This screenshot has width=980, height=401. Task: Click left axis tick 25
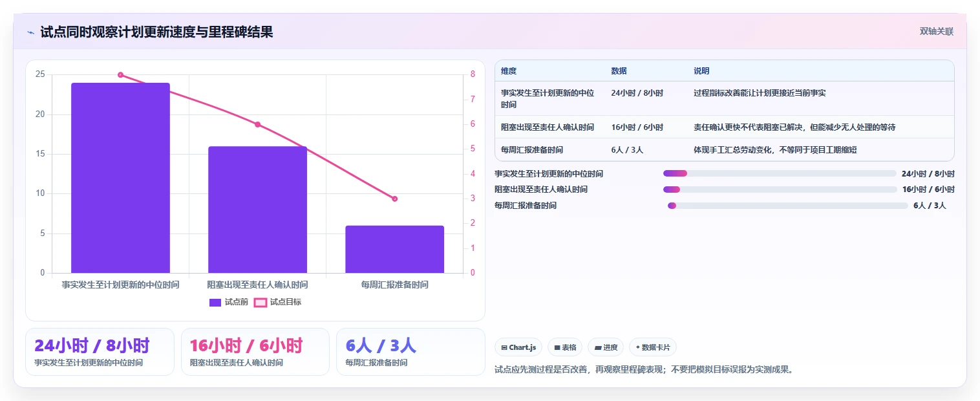point(40,74)
